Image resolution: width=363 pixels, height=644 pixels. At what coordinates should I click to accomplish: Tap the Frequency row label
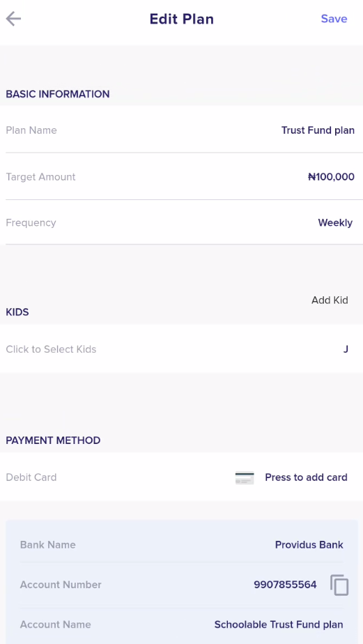(31, 223)
